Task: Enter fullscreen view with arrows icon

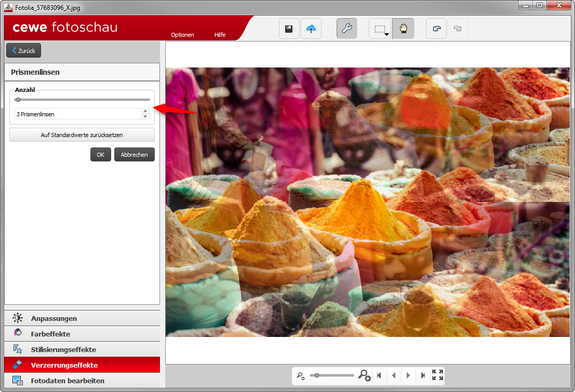Action: tap(437, 375)
